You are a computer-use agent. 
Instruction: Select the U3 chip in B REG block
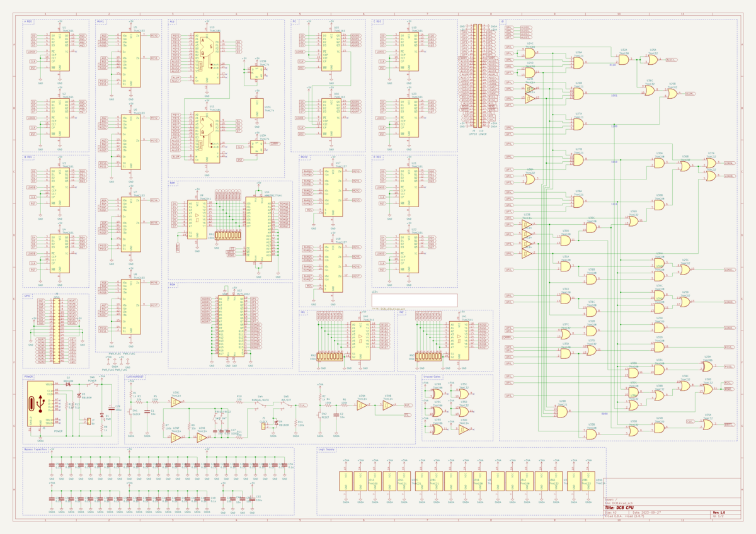tap(60, 189)
